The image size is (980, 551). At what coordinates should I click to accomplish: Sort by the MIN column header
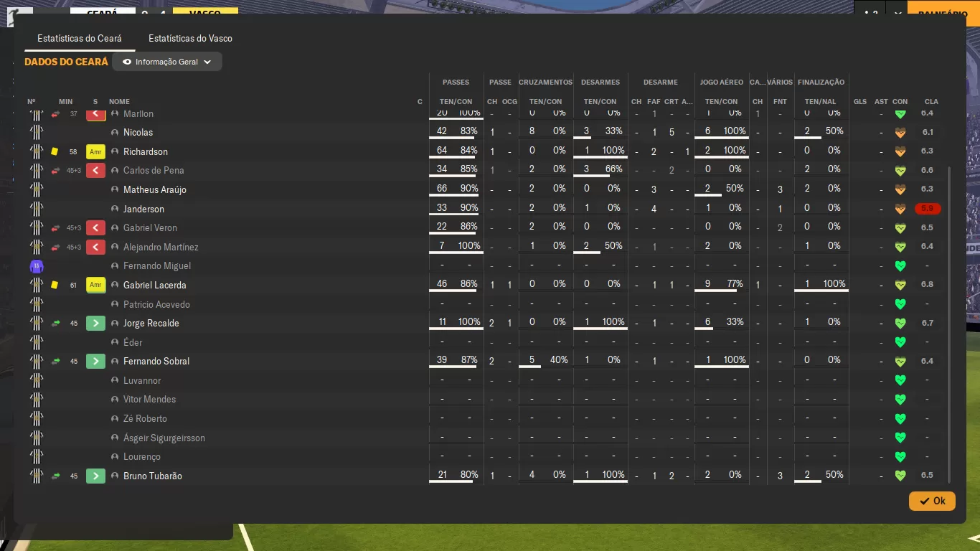[65, 102]
